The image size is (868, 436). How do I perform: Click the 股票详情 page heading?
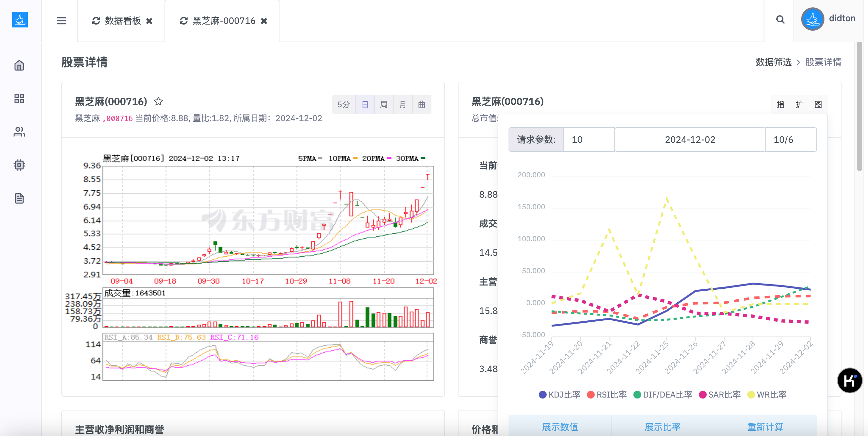point(84,62)
